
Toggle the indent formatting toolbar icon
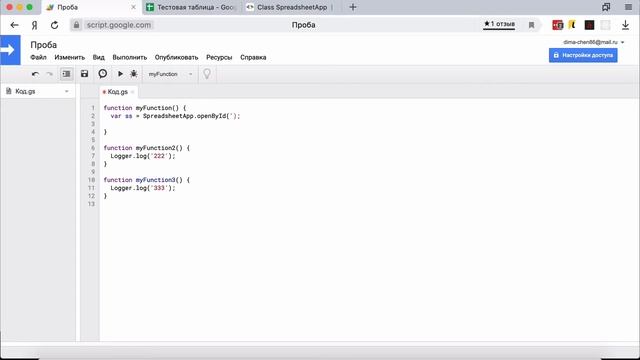click(66, 74)
